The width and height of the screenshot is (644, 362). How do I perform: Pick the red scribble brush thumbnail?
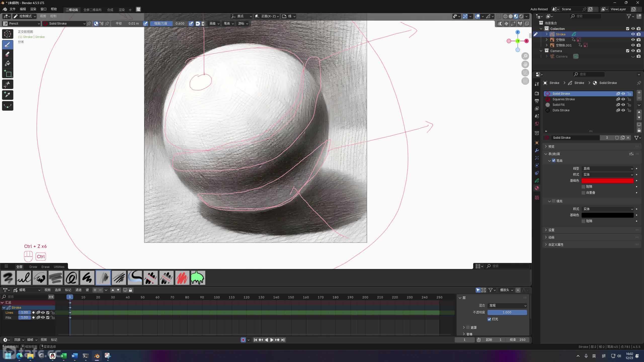(x=182, y=278)
